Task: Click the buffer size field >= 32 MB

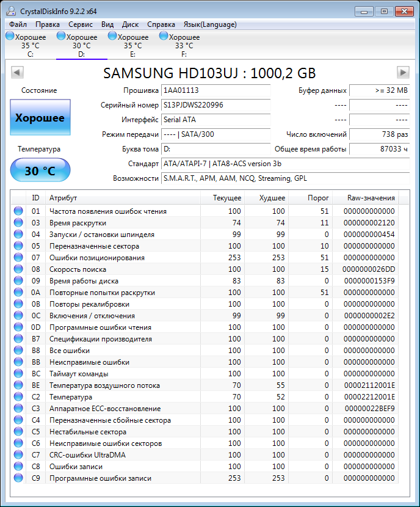Action: (x=379, y=90)
